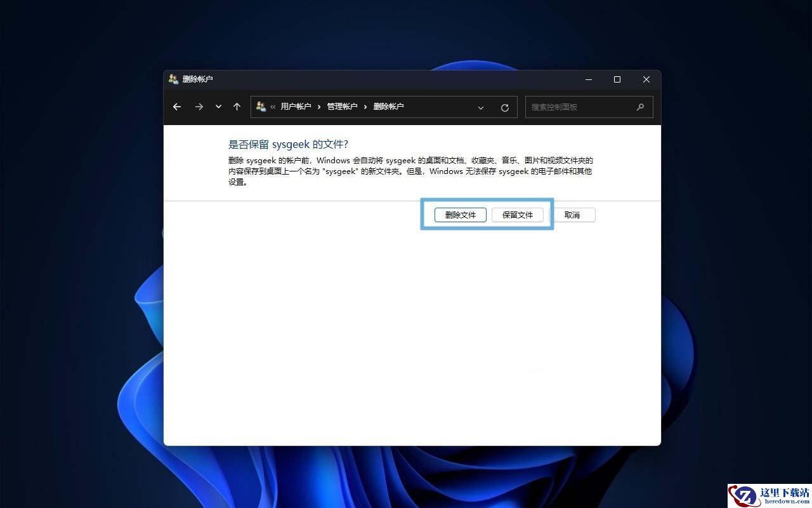Maximize the 删除帐户 window
This screenshot has width=812, height=508.
(x=617, y=79)
